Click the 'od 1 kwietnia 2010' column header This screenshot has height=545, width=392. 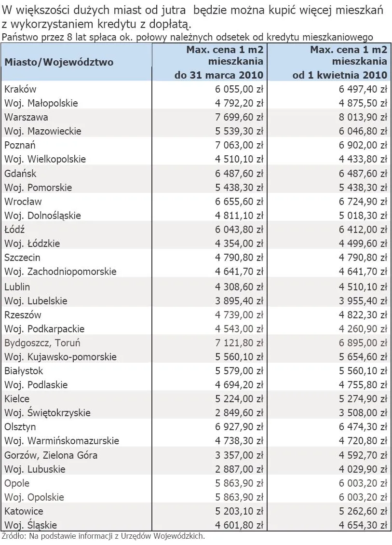point(340,75)
